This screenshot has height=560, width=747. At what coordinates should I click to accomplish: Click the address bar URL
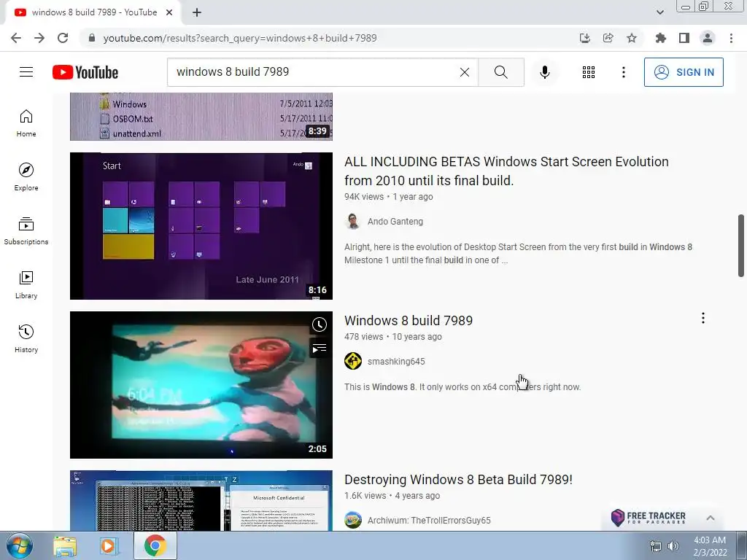point(239,38)
